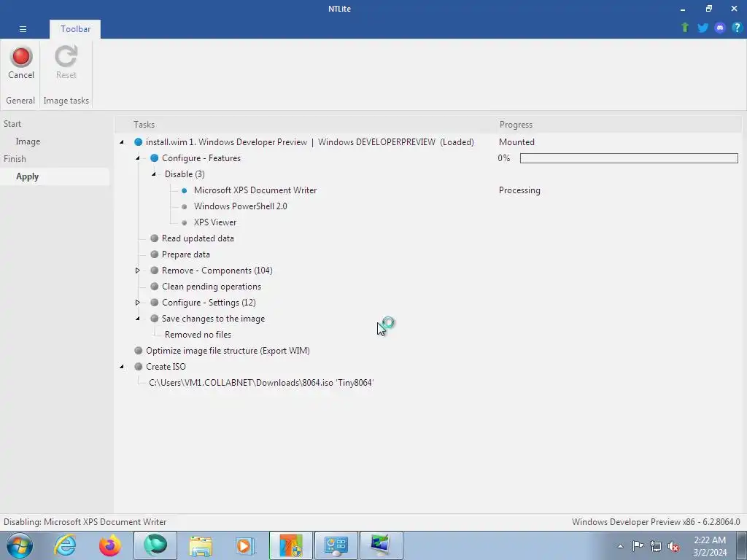This screenshot has width=747, height=560.
Task: Collapse the install.wim root tree node
Action: pos(122,142)
